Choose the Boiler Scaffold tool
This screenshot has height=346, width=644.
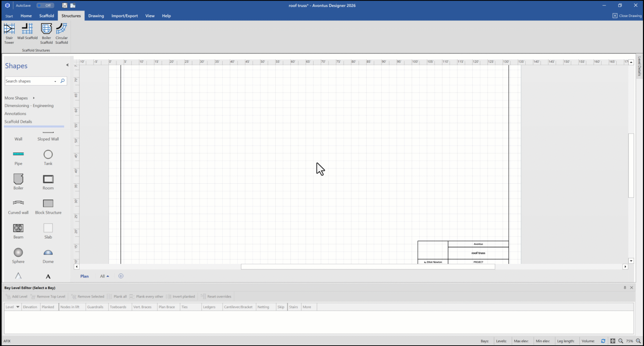(x=46, y=33)
